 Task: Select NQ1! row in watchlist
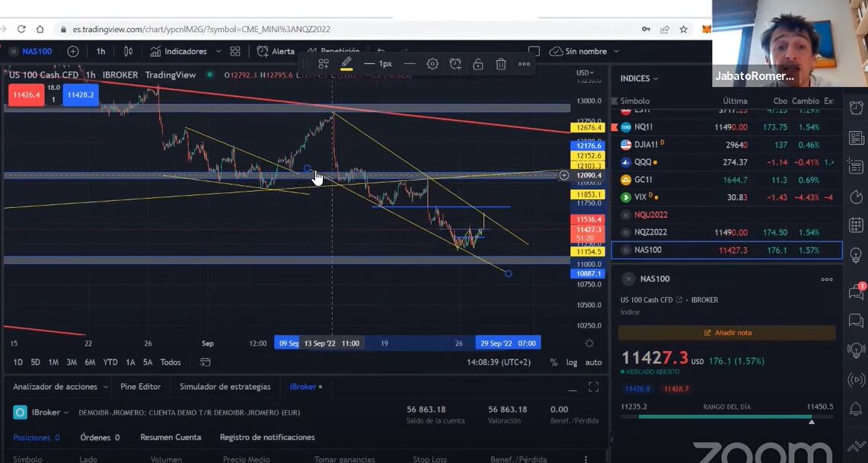click(726, 127)
